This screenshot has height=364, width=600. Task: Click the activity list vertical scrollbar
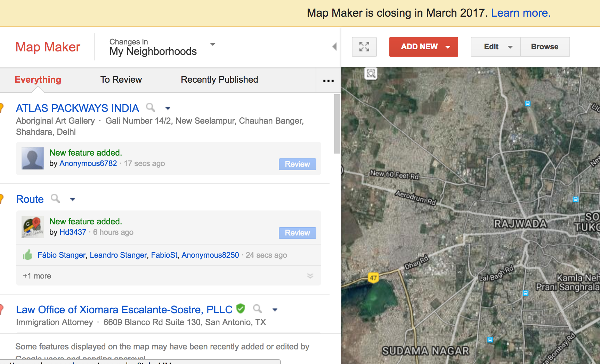coord(337,124)
